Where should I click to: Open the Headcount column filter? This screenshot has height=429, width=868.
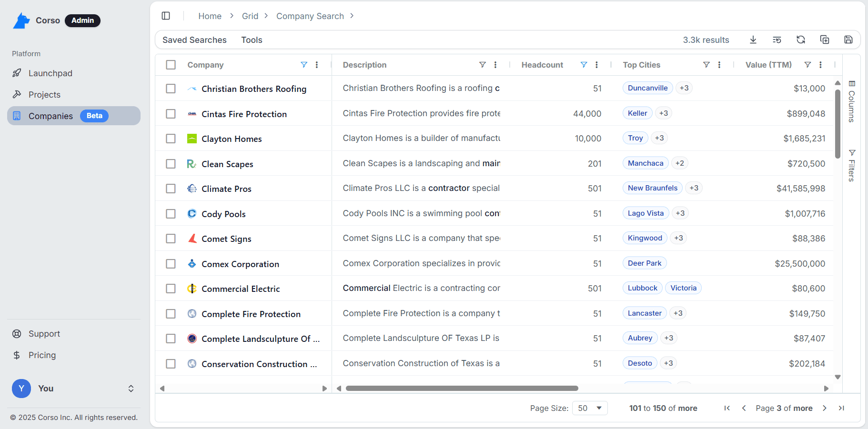[x=584, y=65]
